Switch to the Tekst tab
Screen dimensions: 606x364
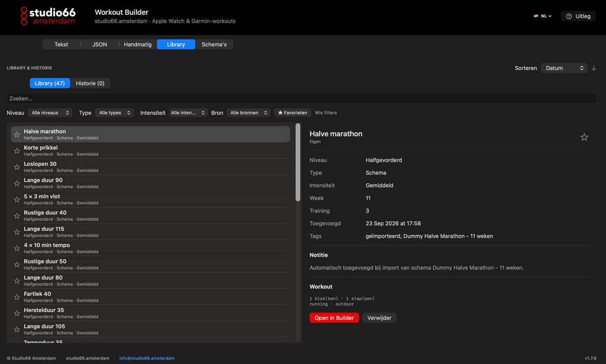tap(61, 45)
